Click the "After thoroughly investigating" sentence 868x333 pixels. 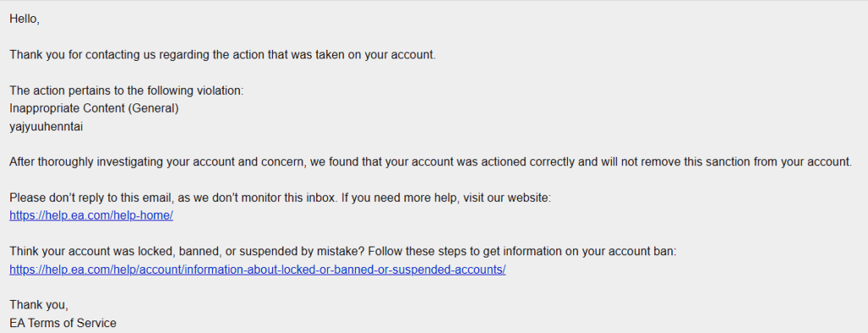(430, 163)
